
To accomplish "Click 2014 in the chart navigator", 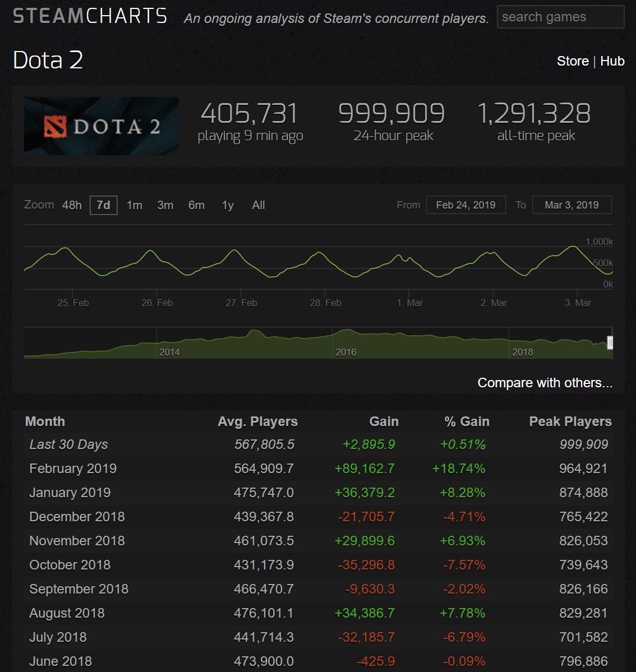I will coord(169,352).
